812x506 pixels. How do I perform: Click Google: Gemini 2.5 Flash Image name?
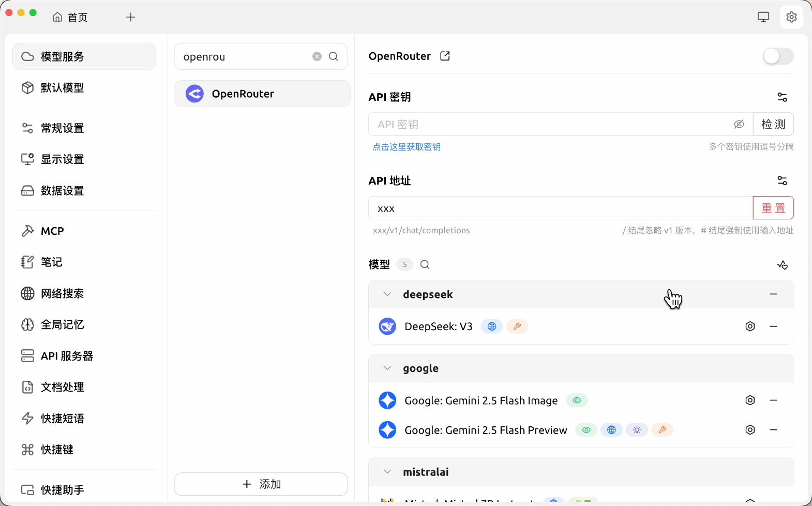481,400
